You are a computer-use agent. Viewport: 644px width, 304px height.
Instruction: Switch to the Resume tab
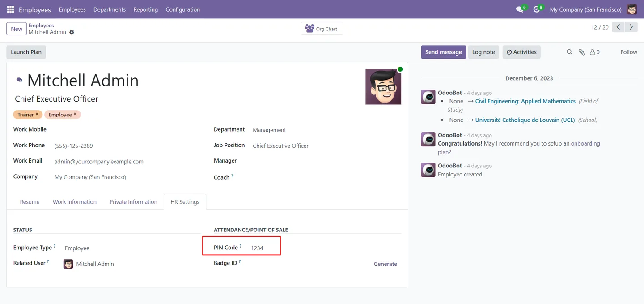[x=30, y=202]
